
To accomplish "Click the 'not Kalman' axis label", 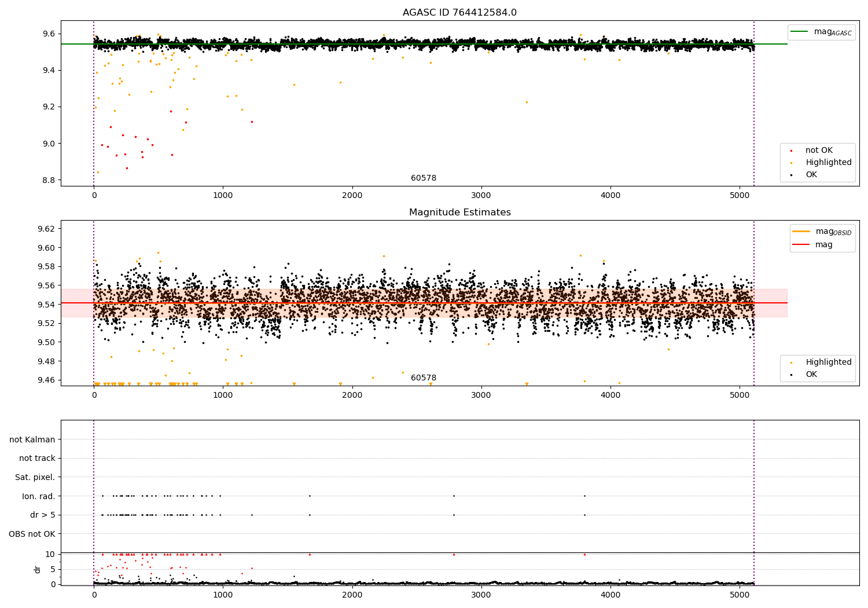I will pos(32,439).
